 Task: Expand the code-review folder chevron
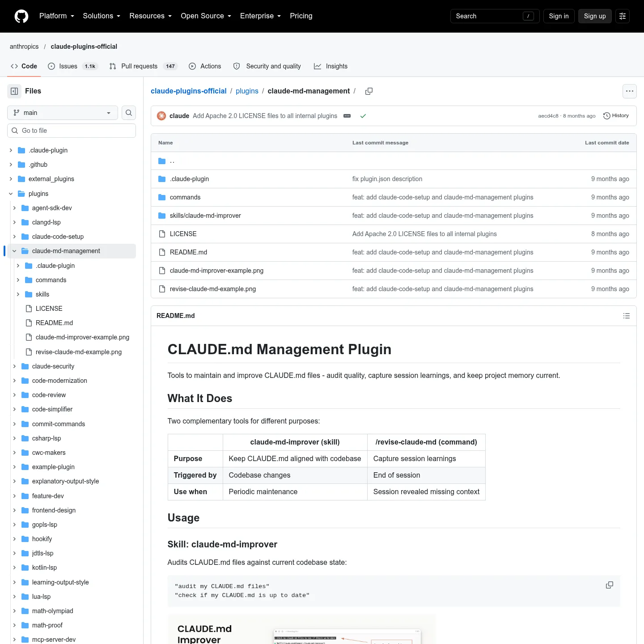[14, 395]
